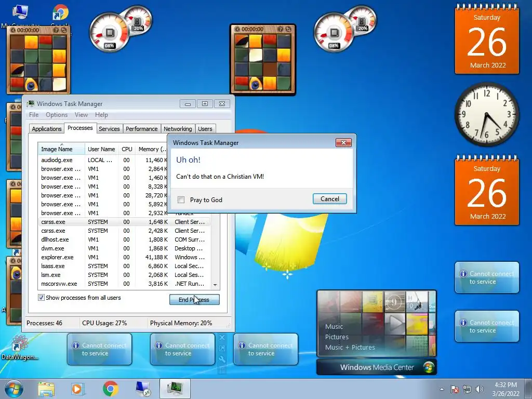
Task: Close the Uh oh dialog with the red X
Action: pyautogui.click(x=343, y=142)
